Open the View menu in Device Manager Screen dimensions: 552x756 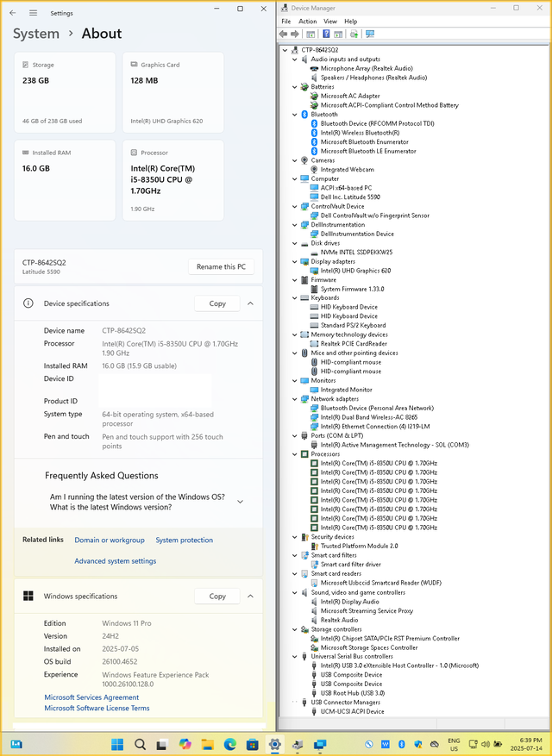(x=330, y=22)
